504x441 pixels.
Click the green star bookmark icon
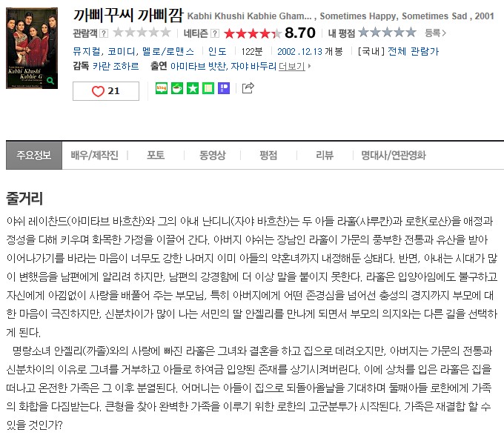(193, 88)
